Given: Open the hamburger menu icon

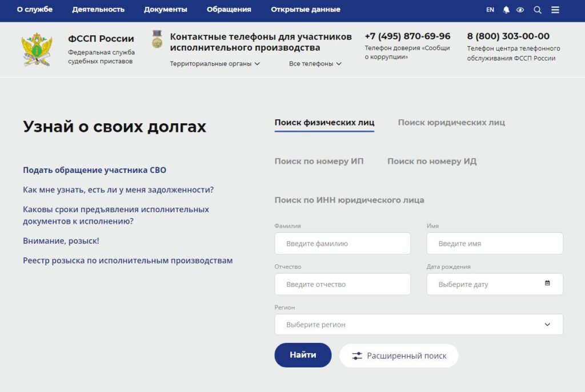Looking at the screenshot, I should [x=555, y=10].
